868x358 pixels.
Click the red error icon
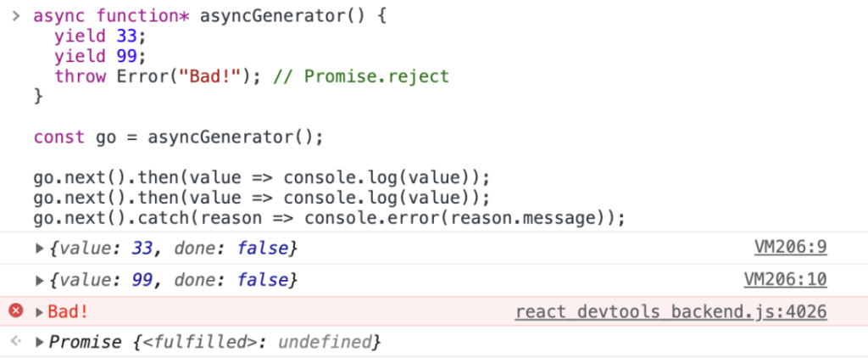tap(16, 311)
